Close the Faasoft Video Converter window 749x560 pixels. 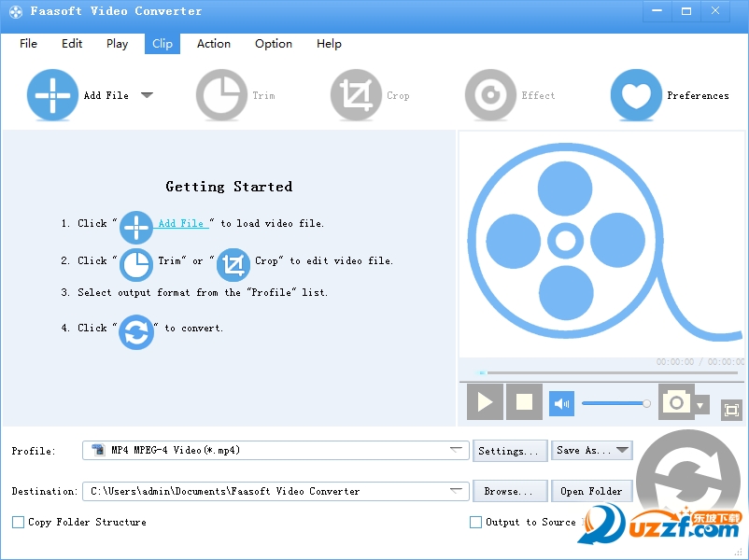[x=715, y=11]
